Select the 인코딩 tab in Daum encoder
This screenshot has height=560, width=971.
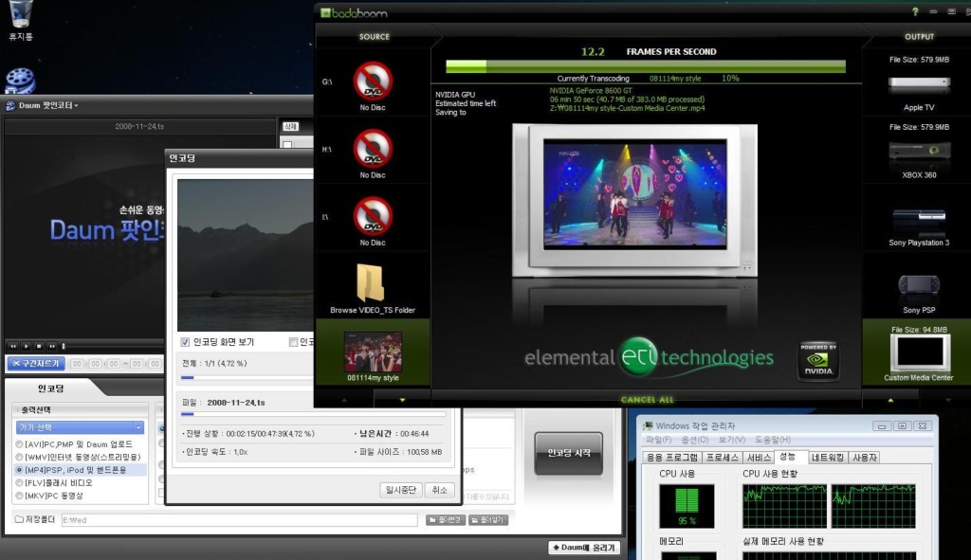(51, 388)
